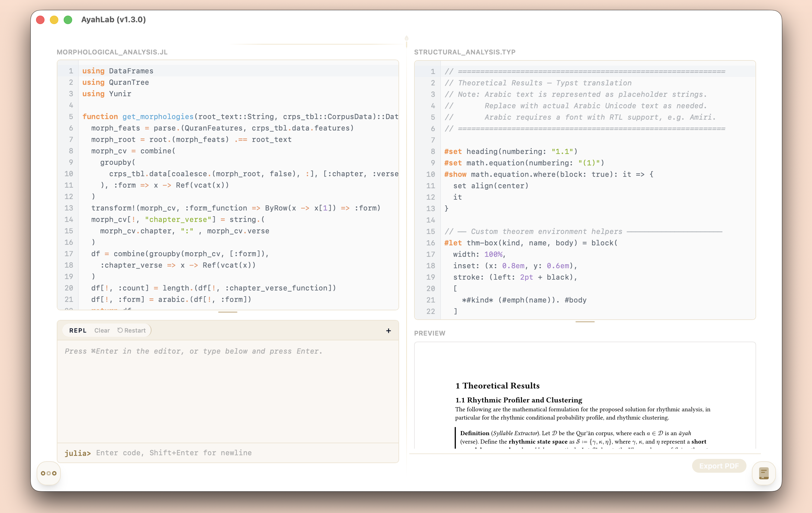The height and width of the screenshot is (513, 812).
Task: Click the green zoom button in the title bar
Action: [x=68, y=20]
